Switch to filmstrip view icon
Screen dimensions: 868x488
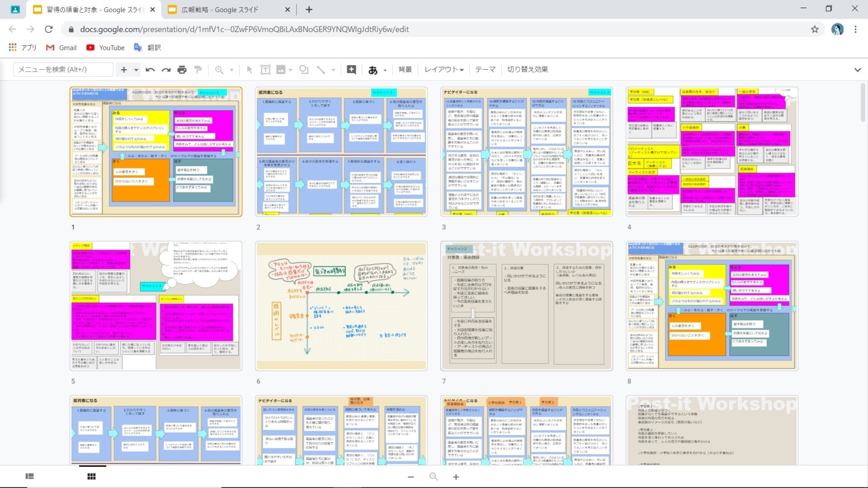point(30,476)
